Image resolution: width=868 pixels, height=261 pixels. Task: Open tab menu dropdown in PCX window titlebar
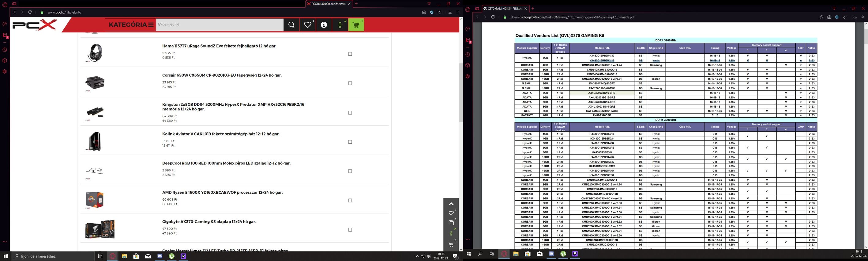point(429,4)
